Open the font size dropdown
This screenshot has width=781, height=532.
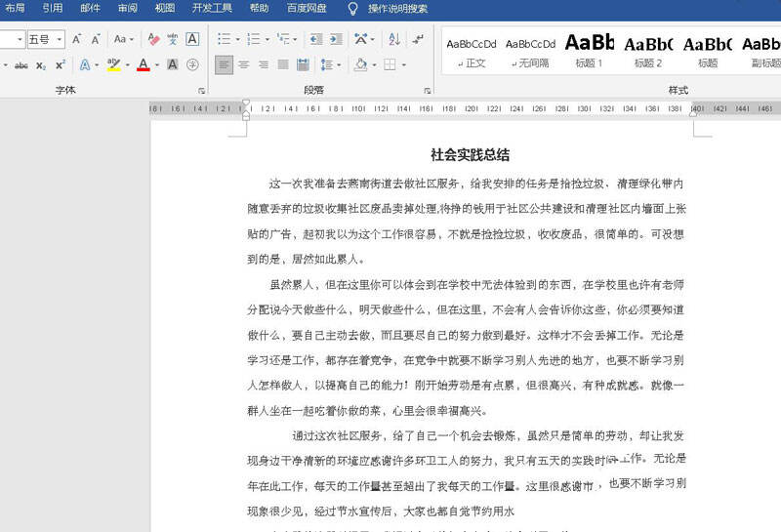pyautogui.click(x=60, y=39)
